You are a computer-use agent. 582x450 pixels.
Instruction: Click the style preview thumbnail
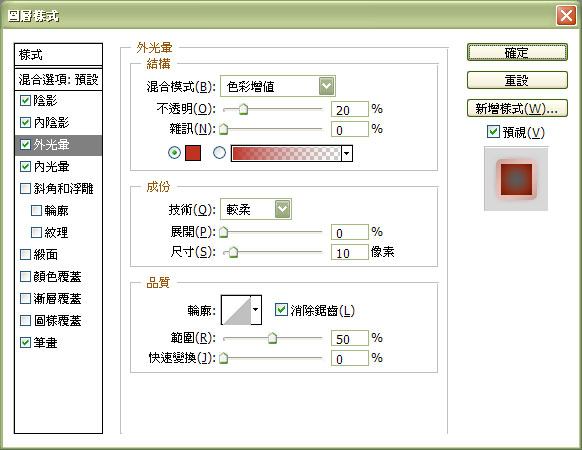tap(516, 179)
